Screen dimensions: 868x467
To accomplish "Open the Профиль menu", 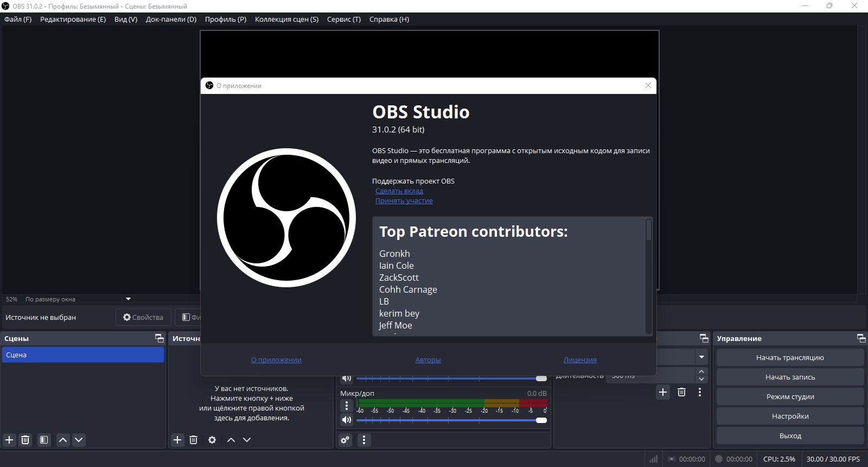I will tap(226, 19).
